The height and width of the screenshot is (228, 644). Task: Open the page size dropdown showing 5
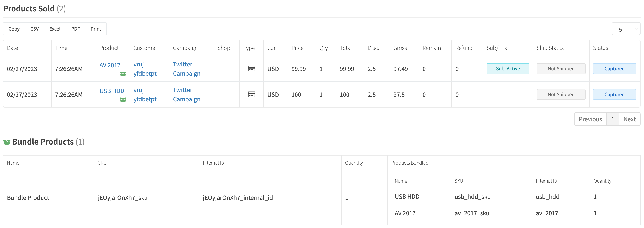tap(626, 29)
